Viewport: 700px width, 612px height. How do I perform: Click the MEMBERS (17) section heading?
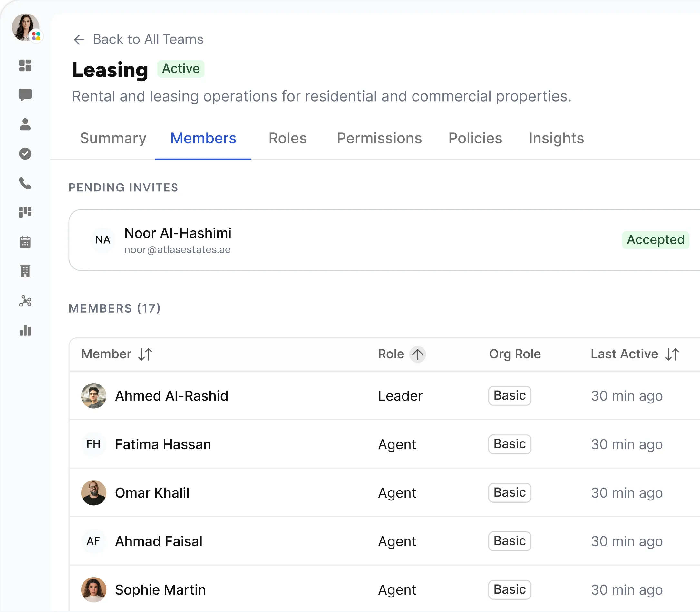[114, 308]
